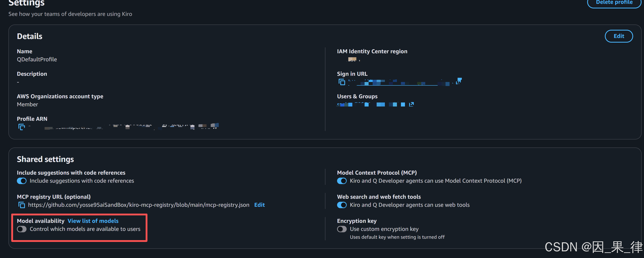Screen dimensions: 644x258
Task: Click the mcp-registry.json GitHub URL text
Action: pyautogui.click(x=138, y=205)
